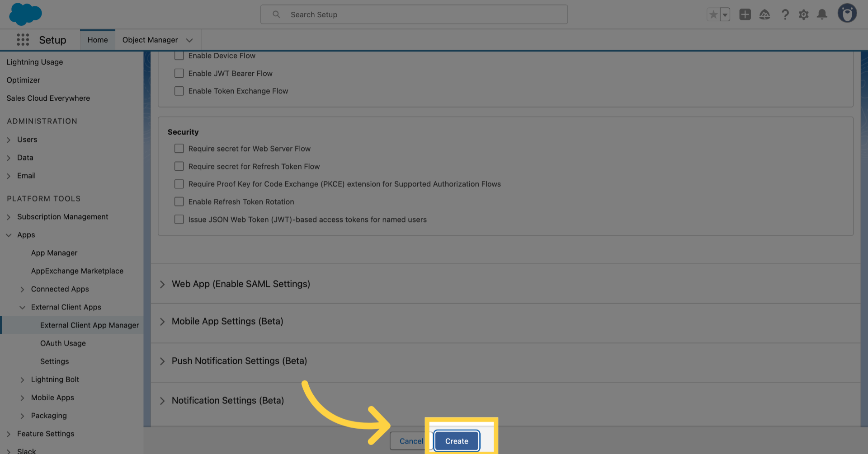Click the Salesforce cloud logo
Image resolution: width=868 pixels, height=454 pixels.
[25, 14]
